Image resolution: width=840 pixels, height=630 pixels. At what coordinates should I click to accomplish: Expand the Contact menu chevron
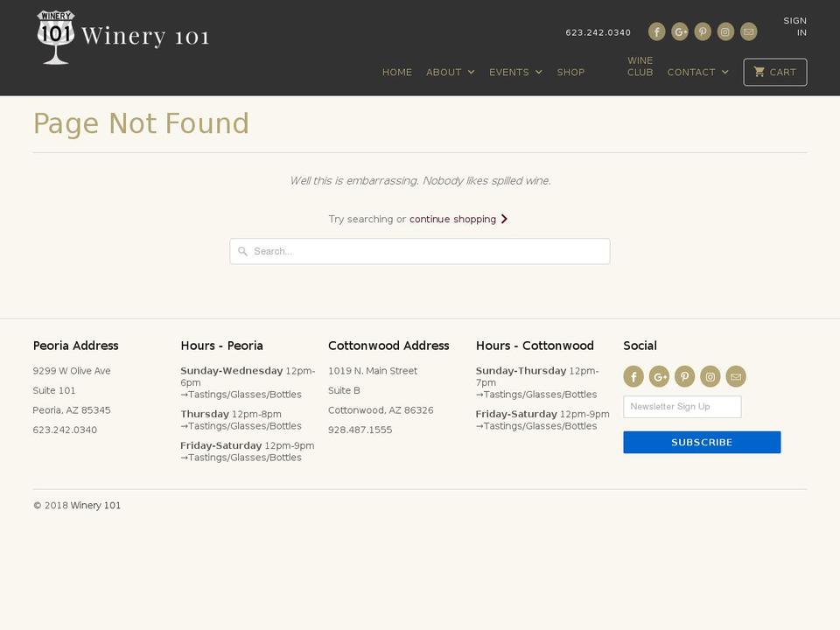click(725, 73)
